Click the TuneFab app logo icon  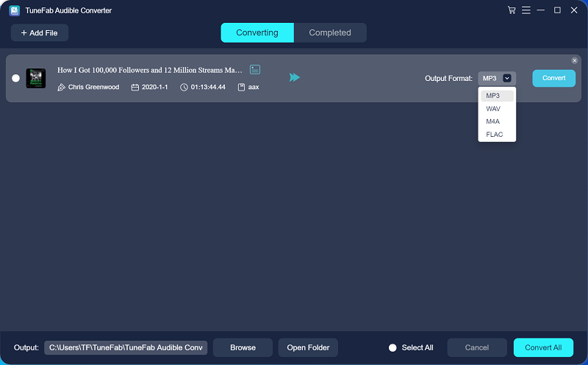[x=14, y=11]
